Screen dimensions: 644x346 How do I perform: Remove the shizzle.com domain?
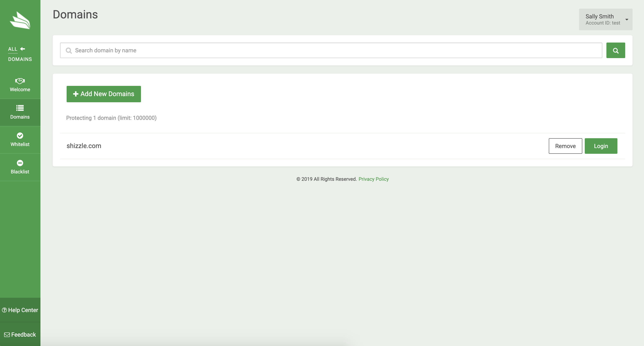[x=565, y=146]
